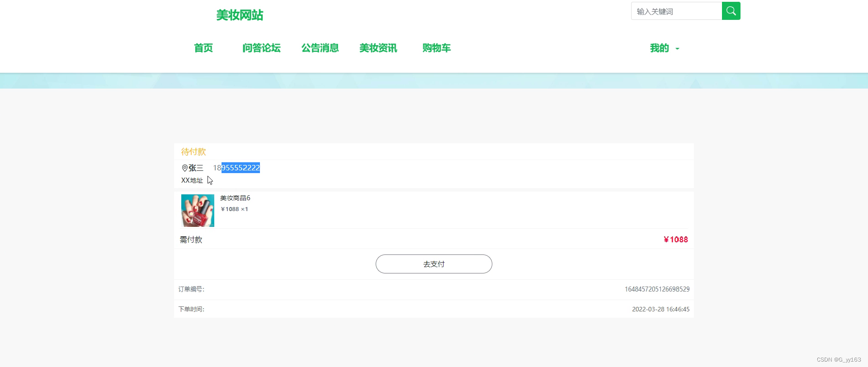Click the ¥1088 ×1 price line
This screenshot has height=367, width=868.
[x=234, y=209]
